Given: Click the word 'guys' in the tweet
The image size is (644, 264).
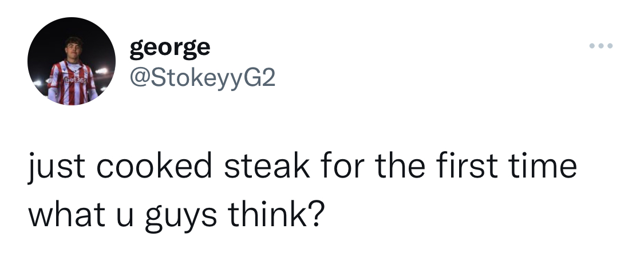Looking at the screenshot, I should tap(181, 216).
